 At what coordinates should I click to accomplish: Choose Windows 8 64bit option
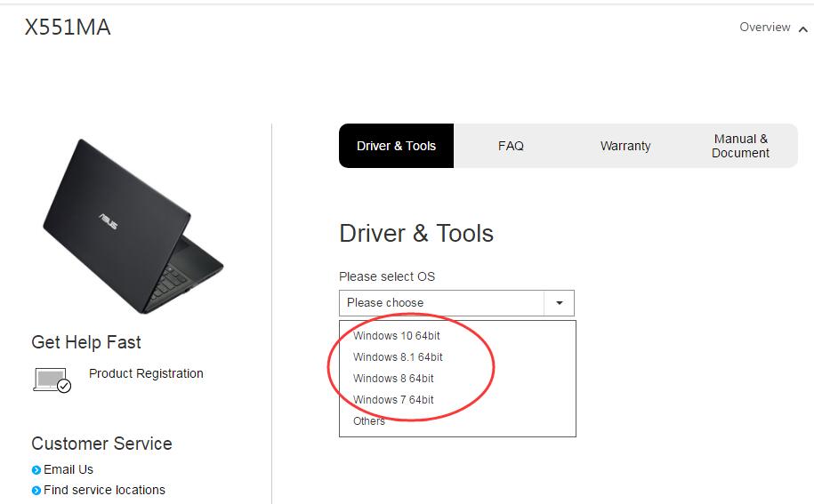tap(393, 378)
